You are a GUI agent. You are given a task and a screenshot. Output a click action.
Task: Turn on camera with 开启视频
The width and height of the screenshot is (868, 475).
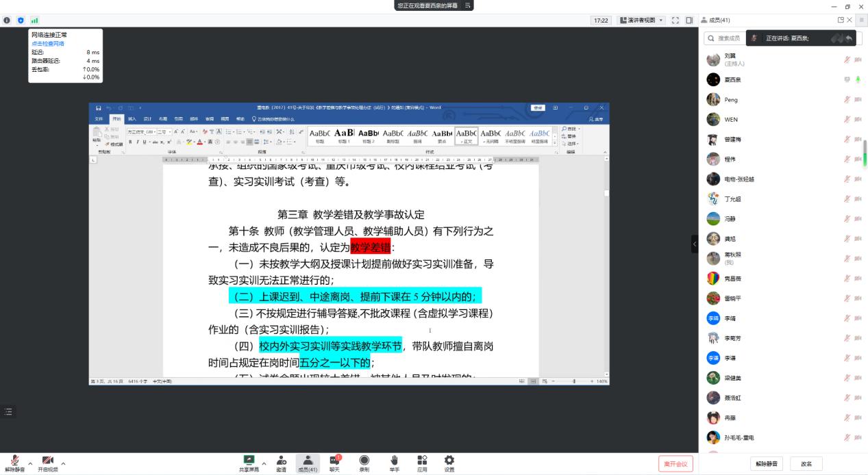(x=47, y=463)
